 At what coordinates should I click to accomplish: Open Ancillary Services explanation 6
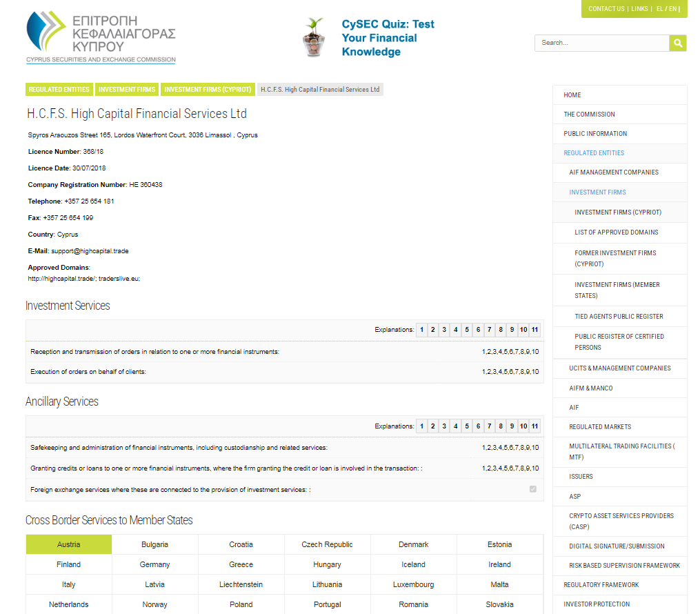[478, 426]
